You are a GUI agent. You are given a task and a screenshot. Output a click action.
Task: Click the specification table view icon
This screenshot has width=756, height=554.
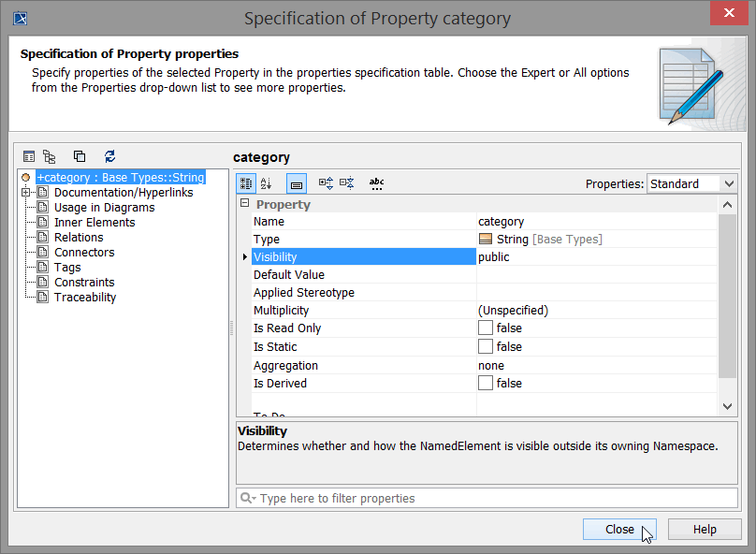coord(29,156)
